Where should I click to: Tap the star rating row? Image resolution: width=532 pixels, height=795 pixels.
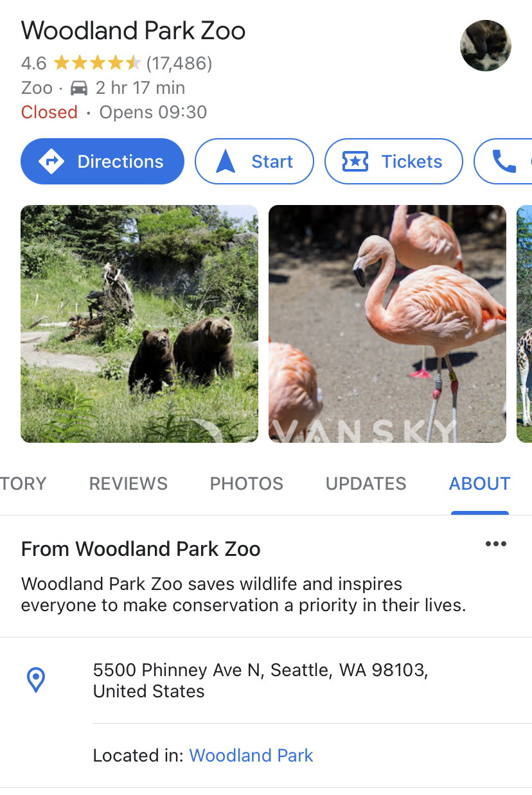click(x=96, y=63)
